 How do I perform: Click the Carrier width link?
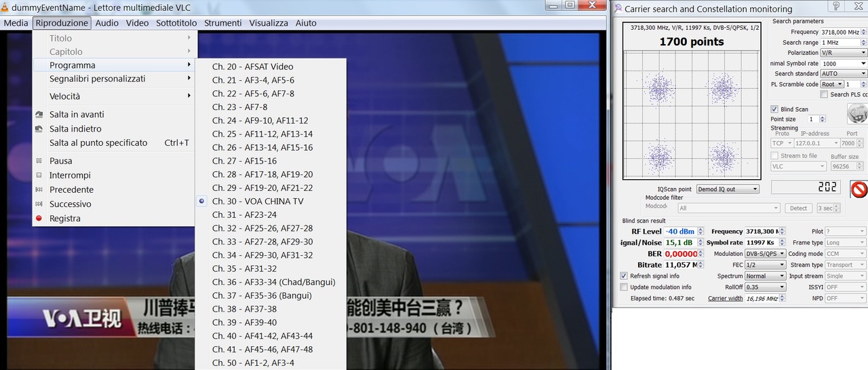point(725,299)
